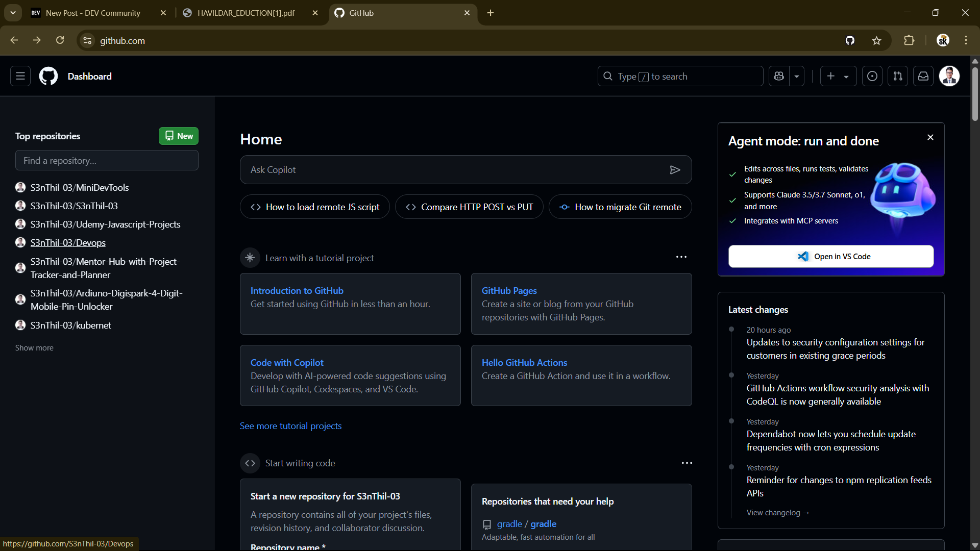980x551 pixels.
Task: Select How to migrate Git remote suggestion
Action: 620,207
